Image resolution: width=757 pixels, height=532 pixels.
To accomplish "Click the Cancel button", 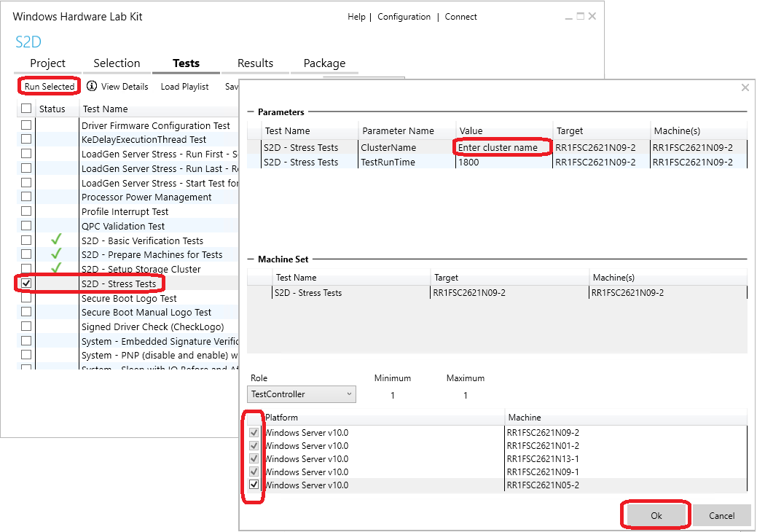I will click(x=722, y=515).
